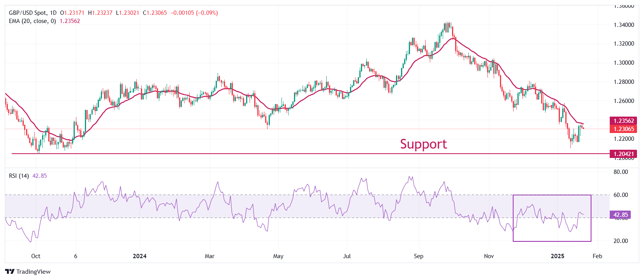
Task: Click the Feb label on the time axis
Action: tap(597, 256)
